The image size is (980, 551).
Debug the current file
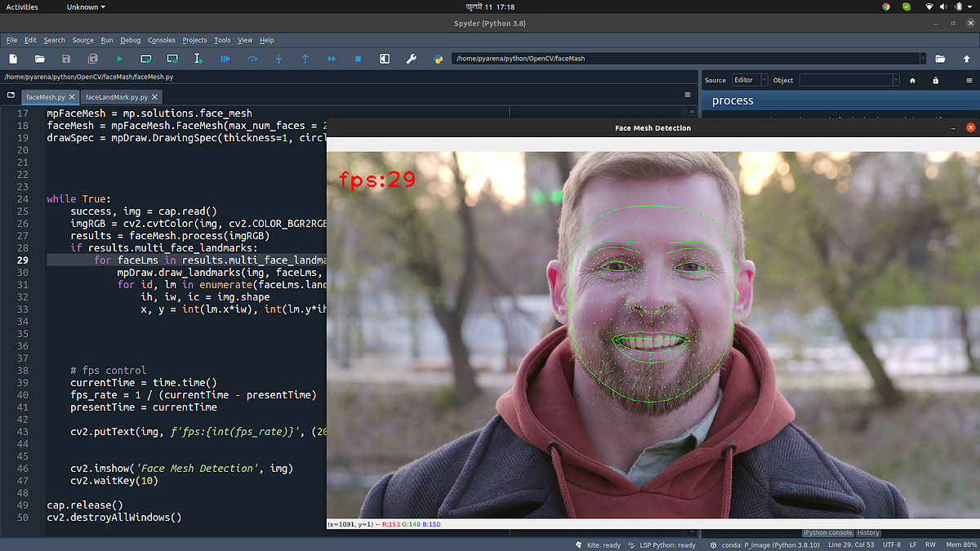pos(226,59)
